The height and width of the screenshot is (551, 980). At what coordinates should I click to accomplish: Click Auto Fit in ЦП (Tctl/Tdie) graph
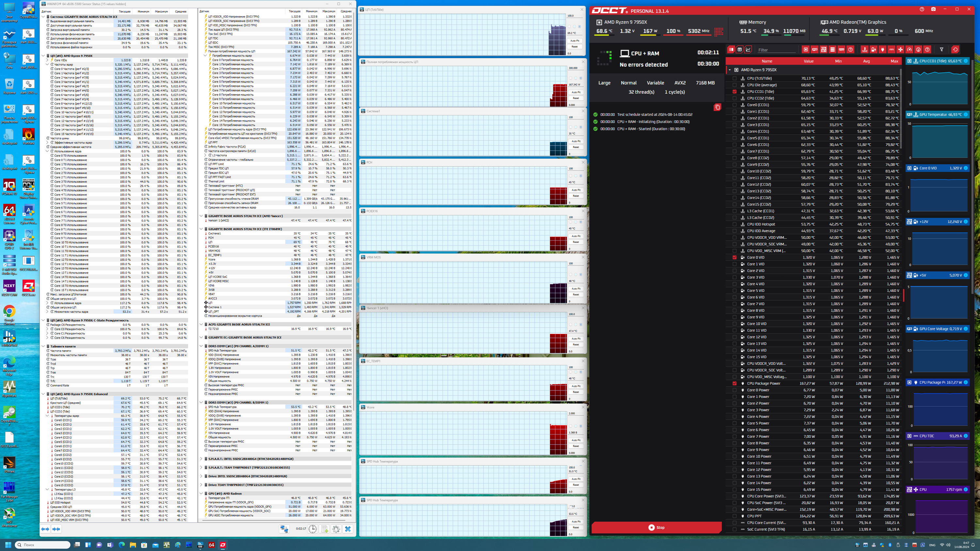point(575,41)
